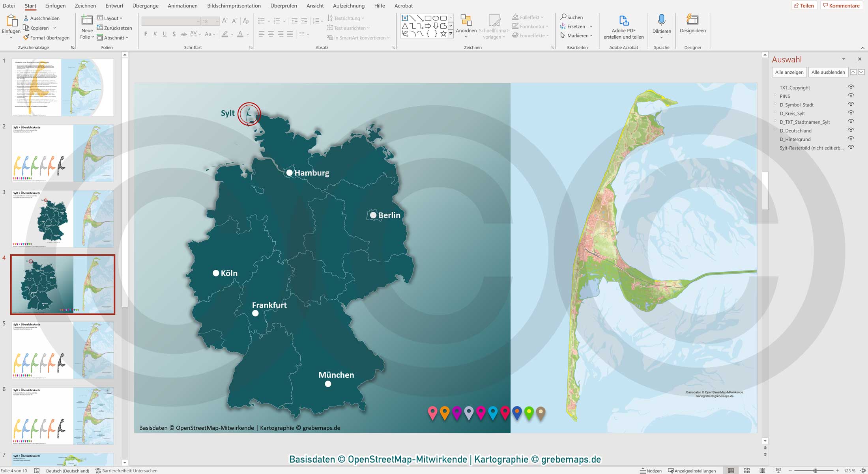868x474 pixels.
Task: Toggle visibility of D_Deutschland layer
Action: click(x=851, y=130)
